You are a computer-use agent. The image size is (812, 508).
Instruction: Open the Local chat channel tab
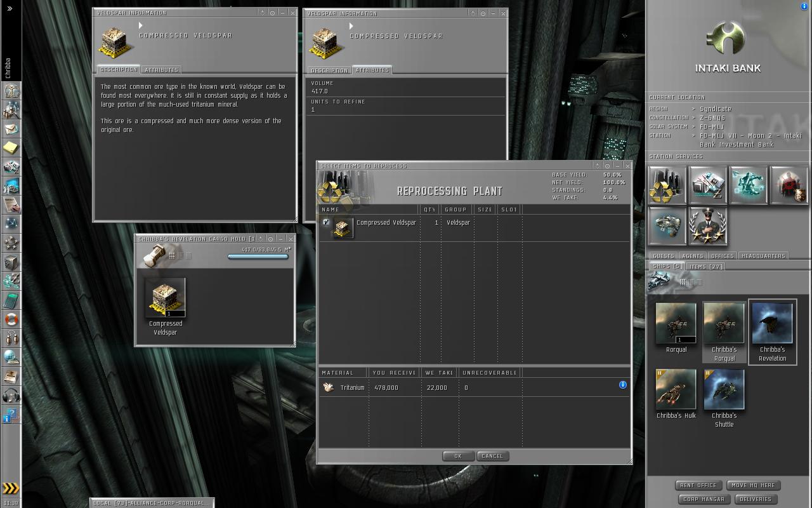point(150,503)
